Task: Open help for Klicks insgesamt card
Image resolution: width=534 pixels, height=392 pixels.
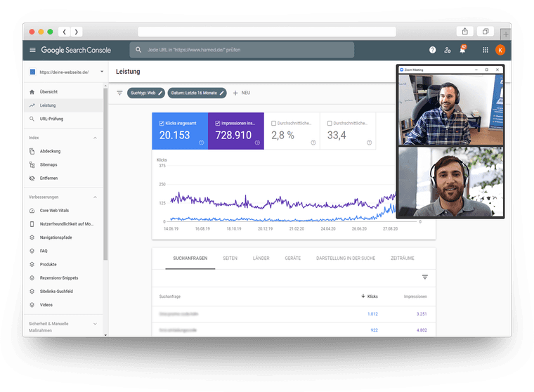Action: coord(201,143)
